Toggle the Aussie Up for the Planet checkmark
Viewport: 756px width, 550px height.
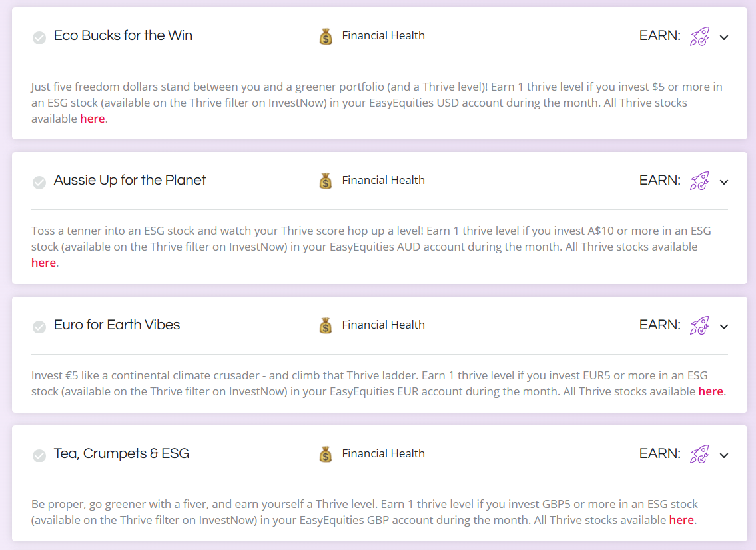pyautogui.click(x=39, y=182)
